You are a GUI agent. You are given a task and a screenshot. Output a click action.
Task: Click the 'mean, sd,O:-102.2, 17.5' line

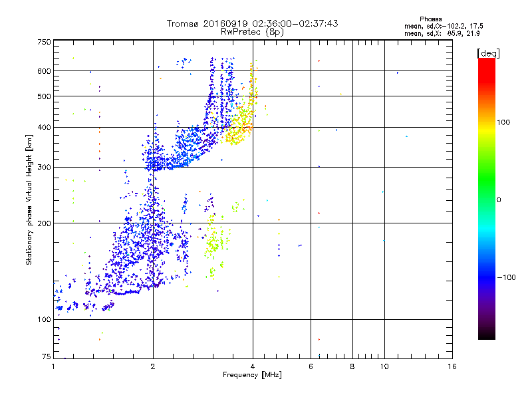tap(444, 27)
